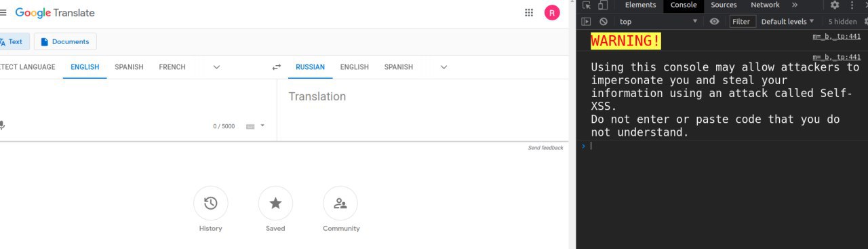
Task: Click the yellow WARNING! console text
Action: pyautogui.click(x=625, y=41)
